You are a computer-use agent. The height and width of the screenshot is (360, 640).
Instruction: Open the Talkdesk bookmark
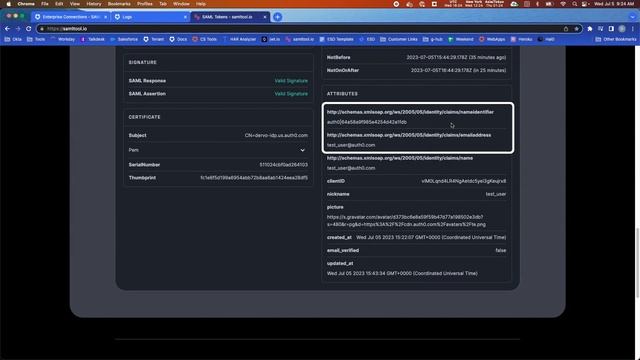(x=93, y=40)
